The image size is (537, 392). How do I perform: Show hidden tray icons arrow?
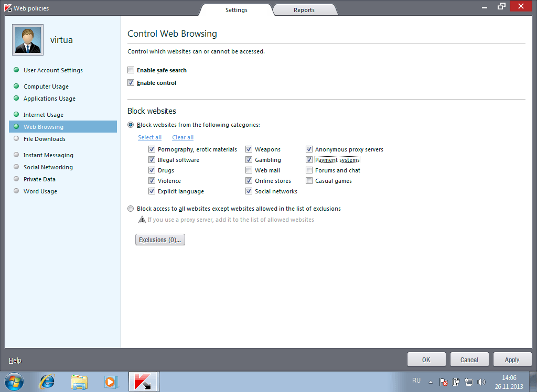point(431,382)
